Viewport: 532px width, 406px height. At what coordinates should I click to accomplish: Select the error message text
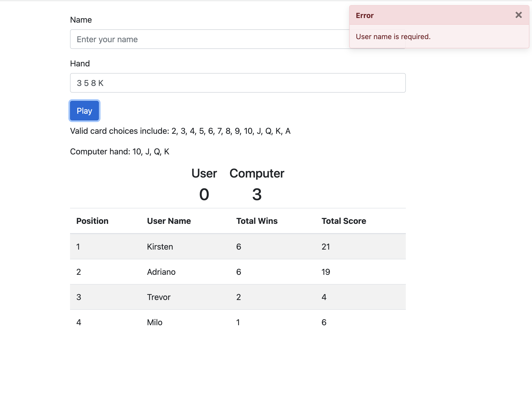(x=393, y=37)
